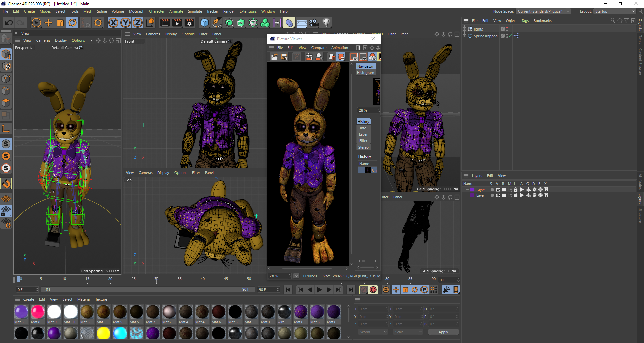This screenshot has width=644, height=343.
Task: Open Picture Viewer zoom percentage dropdown
Action: pyautogui.click(x=296, y=276)
